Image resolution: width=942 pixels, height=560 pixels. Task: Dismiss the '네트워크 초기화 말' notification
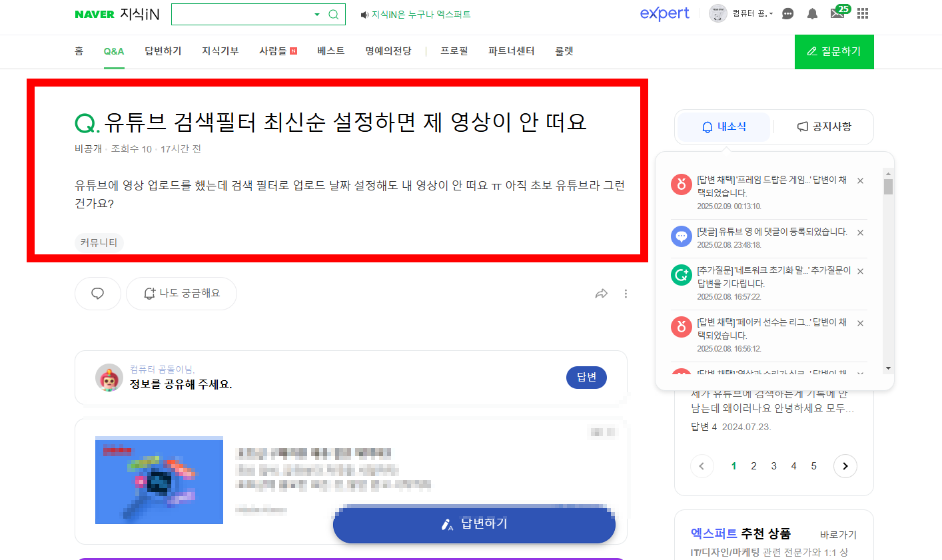point(860,271)
